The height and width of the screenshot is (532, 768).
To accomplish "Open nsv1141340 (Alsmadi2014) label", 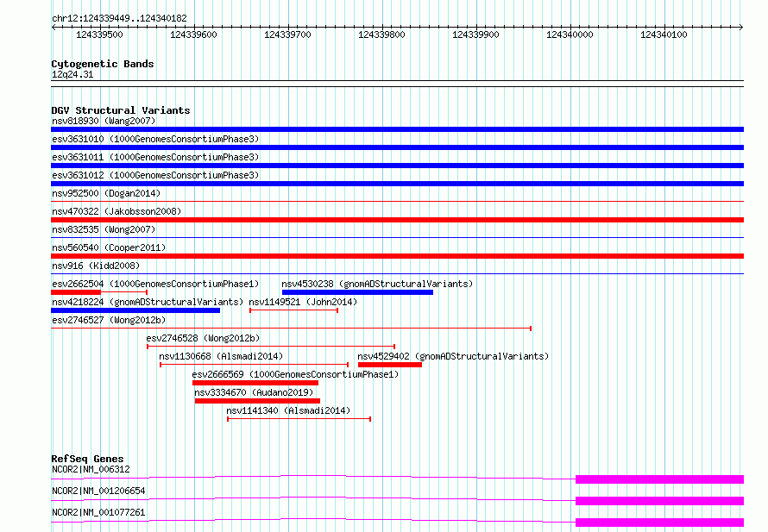I will [x=288, y=410].
